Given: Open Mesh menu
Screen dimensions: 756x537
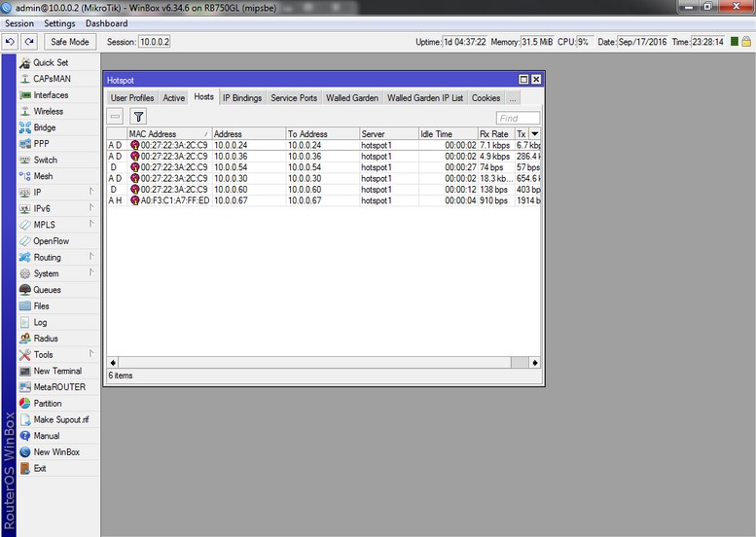Looking at the screenshot, I should 43,176.
